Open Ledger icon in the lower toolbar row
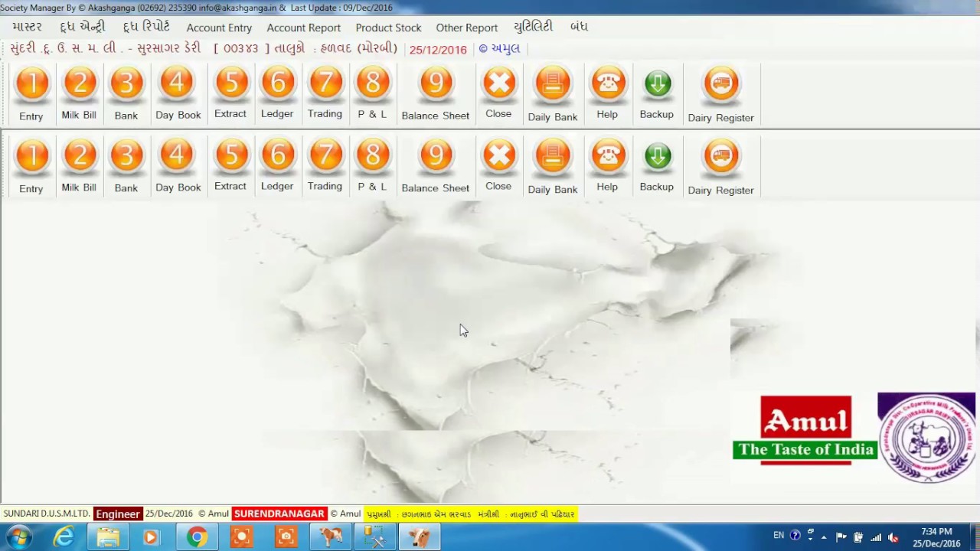The image size is (980, 551). (x=277, y=166)
